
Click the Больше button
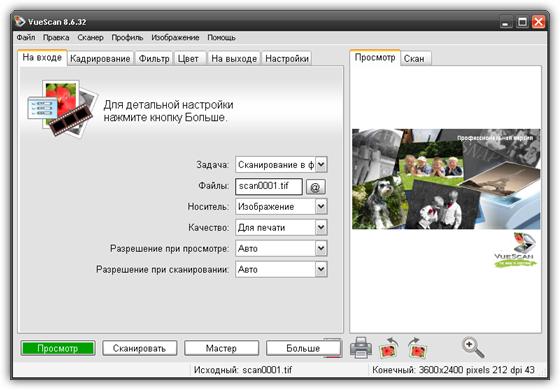[303, 348]
